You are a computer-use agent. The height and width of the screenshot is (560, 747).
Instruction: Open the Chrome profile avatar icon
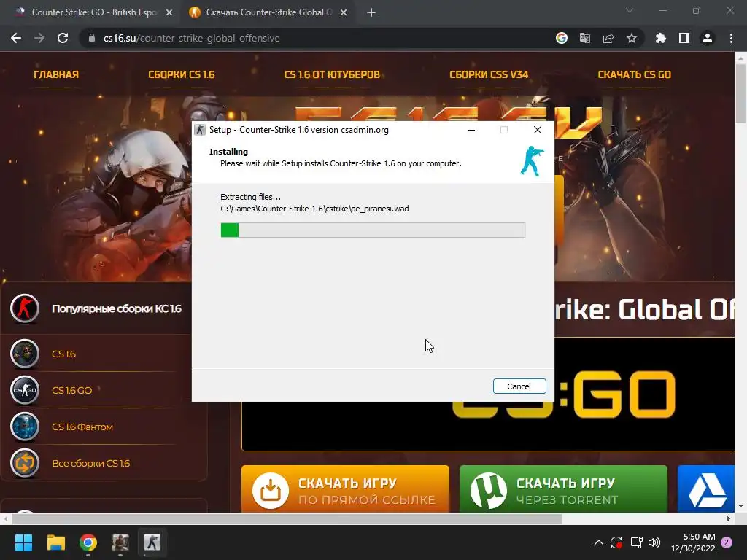pos(708,38)
